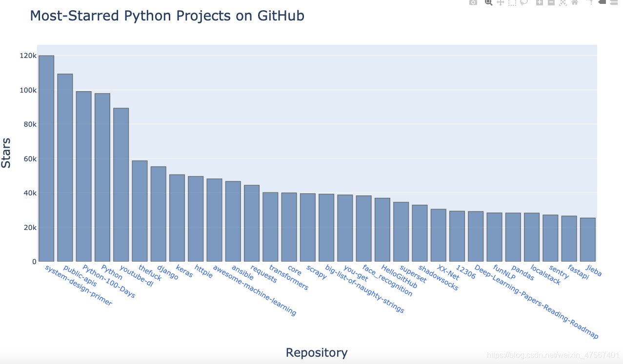623x364 pixels.
Task: Click the shortest bar above jieba
Action: [x=588, y=240]
